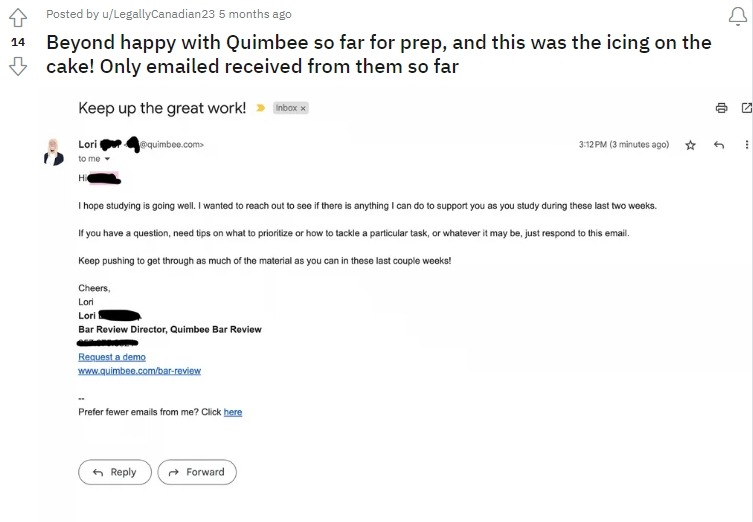The height and width of the screenshot is (522, 753).
Task: Click the reply arrow icon in header
Action: coord(718,145)
